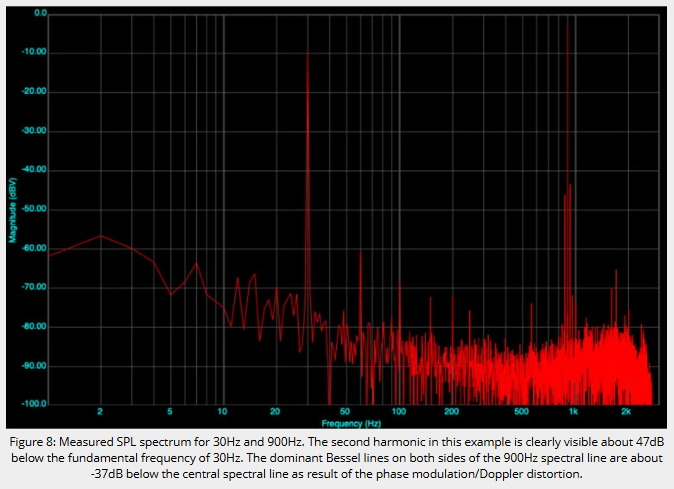
Task: Click the 5 frequency tick label
Action: [x=170, y=412]
